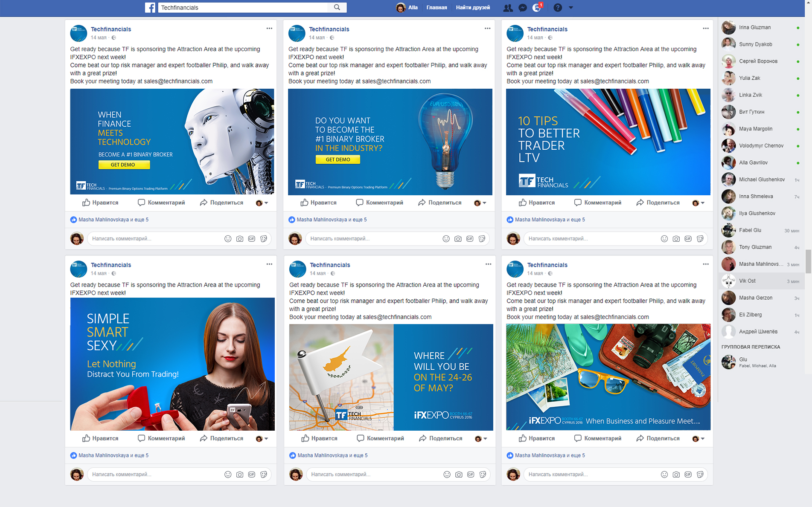Screen dimensions: 812x507
Task: Like the Simple Smart Sexy post
Action: pyautogui.click(x=100, y=438)
